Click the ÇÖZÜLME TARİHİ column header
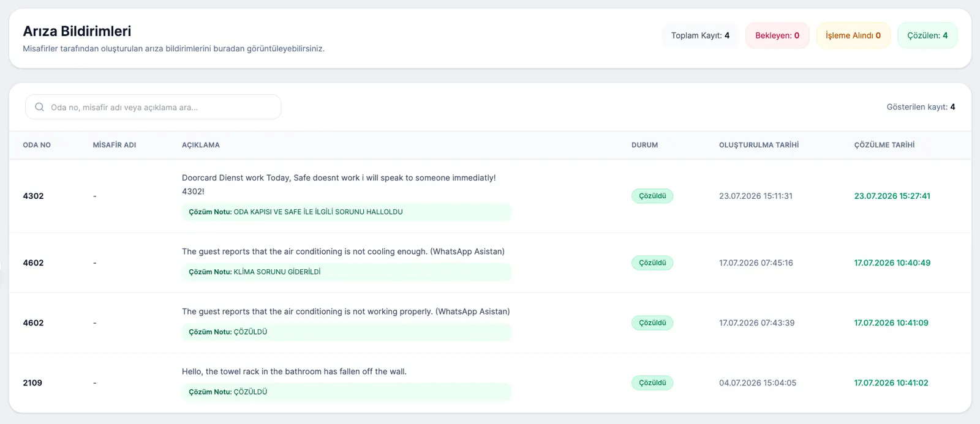This screenshot has width=980, height=424. click(x=884, y=145)
